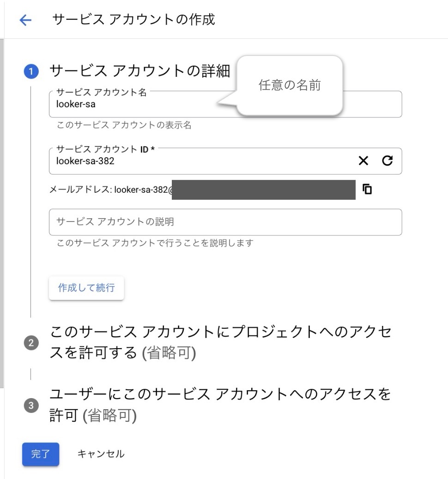The height and width of the screenshot is (479, 448).
Task: Select step 3 grey circle icon
Action: pos(31,405)
